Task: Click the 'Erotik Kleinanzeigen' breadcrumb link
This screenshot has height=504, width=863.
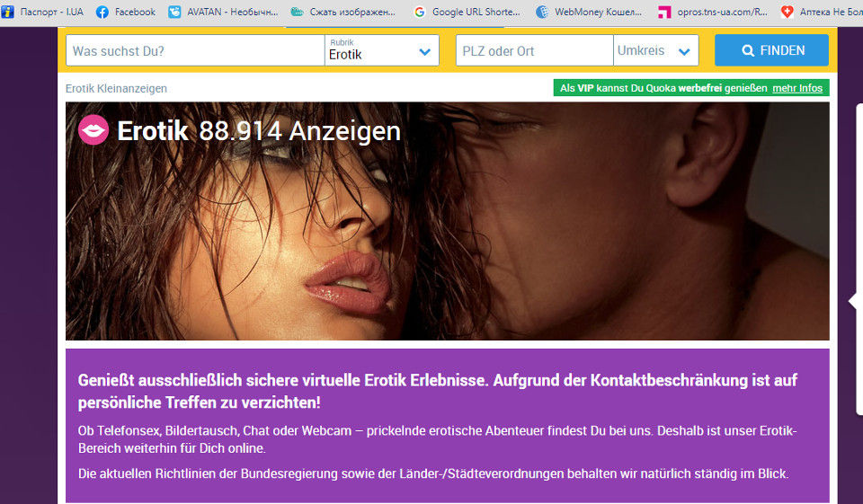Action: 116,88
